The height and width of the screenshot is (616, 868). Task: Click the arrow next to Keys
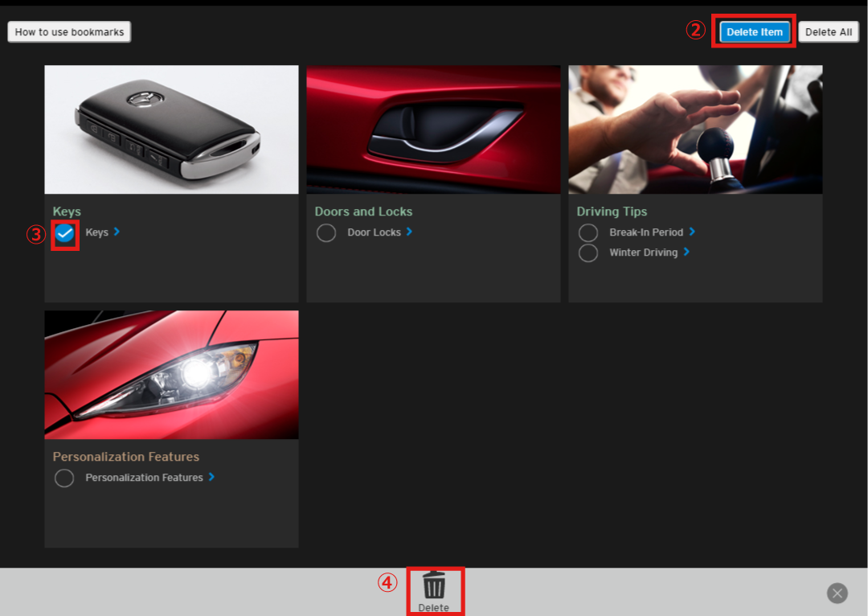pyautogui.click(x=117, y=232)
